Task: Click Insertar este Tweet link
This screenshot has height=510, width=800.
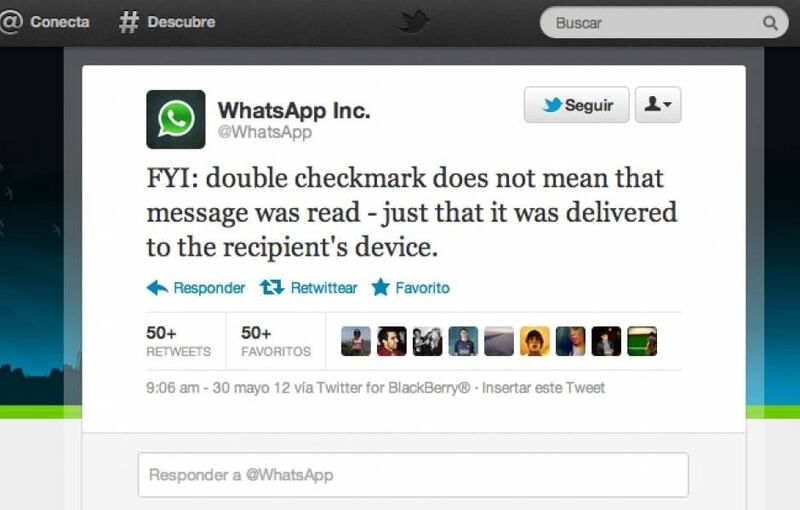Action: tap(543, 388)
